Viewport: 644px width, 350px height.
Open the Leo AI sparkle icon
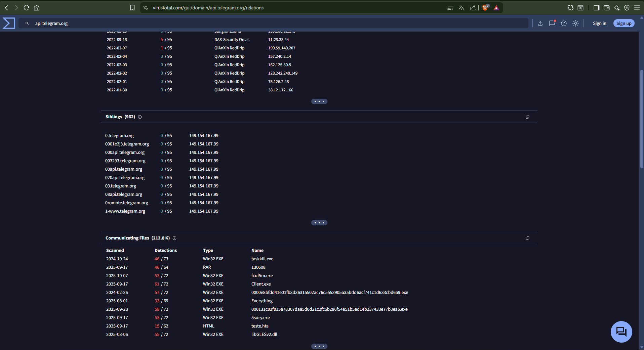pyautogui.click(x=617, y=8)
